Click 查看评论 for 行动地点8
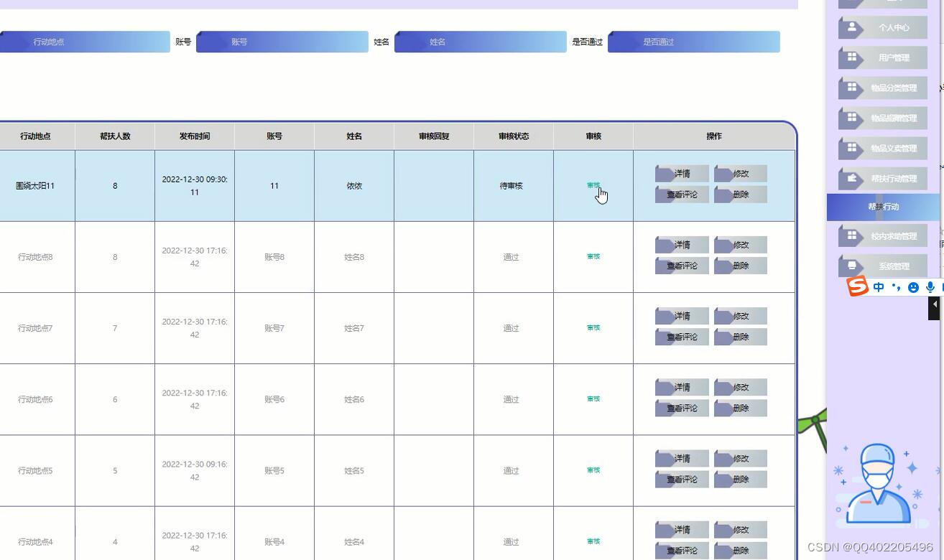This screenshot has height=560, width=944. 681,265
